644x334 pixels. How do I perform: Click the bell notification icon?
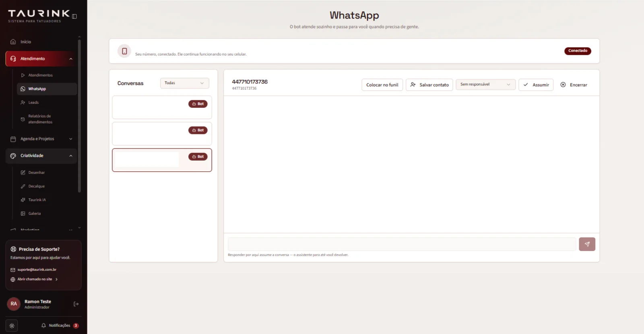pyautogui.click(x=43, y=326)
